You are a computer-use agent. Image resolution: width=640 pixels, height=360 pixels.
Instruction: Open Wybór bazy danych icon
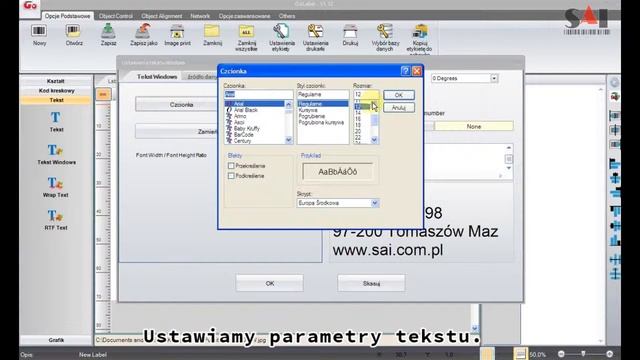385,31
